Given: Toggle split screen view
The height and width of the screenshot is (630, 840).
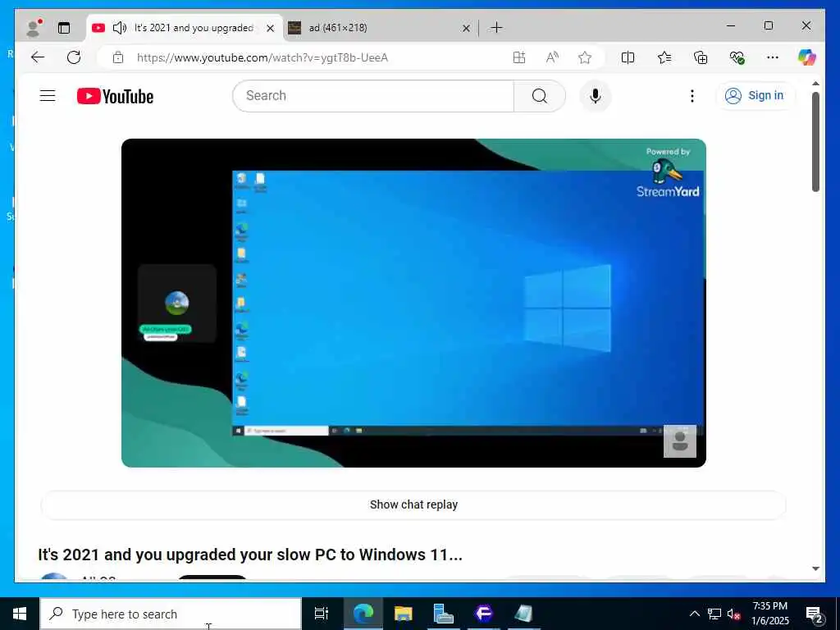Looking at the screenshot, I should click(628, 57).
